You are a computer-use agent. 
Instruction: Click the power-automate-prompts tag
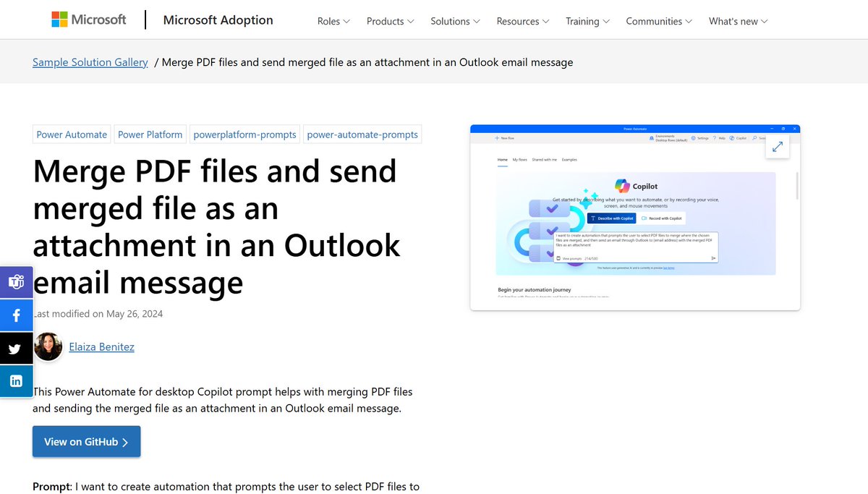[x=362, y=135]
